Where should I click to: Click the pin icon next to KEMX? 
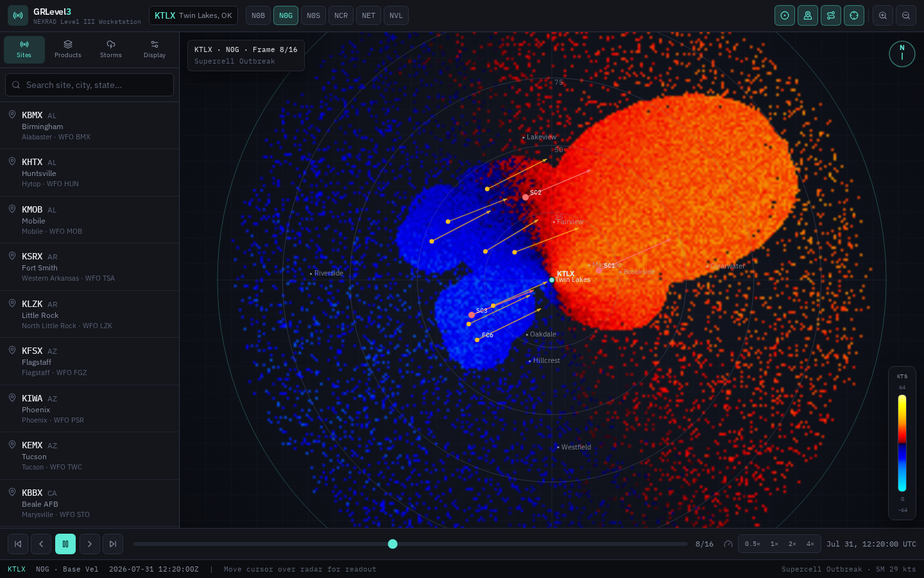pyautogui.click(x=12, y=444)
